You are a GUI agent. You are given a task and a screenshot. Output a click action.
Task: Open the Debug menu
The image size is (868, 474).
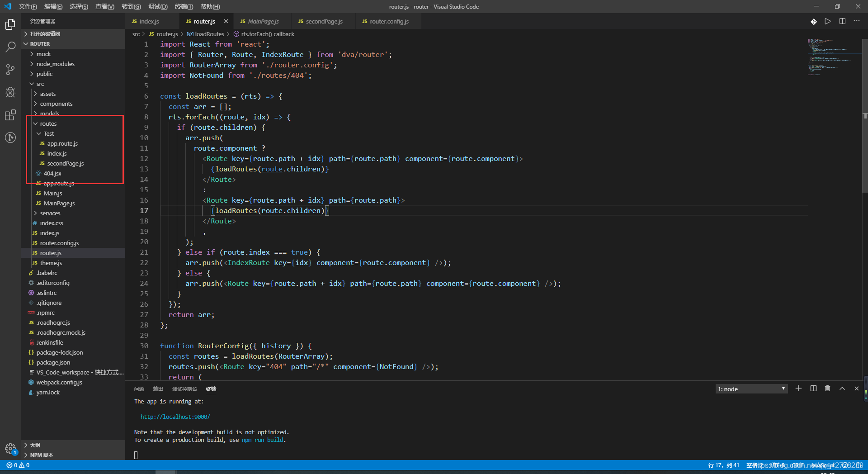pos(158,6)
